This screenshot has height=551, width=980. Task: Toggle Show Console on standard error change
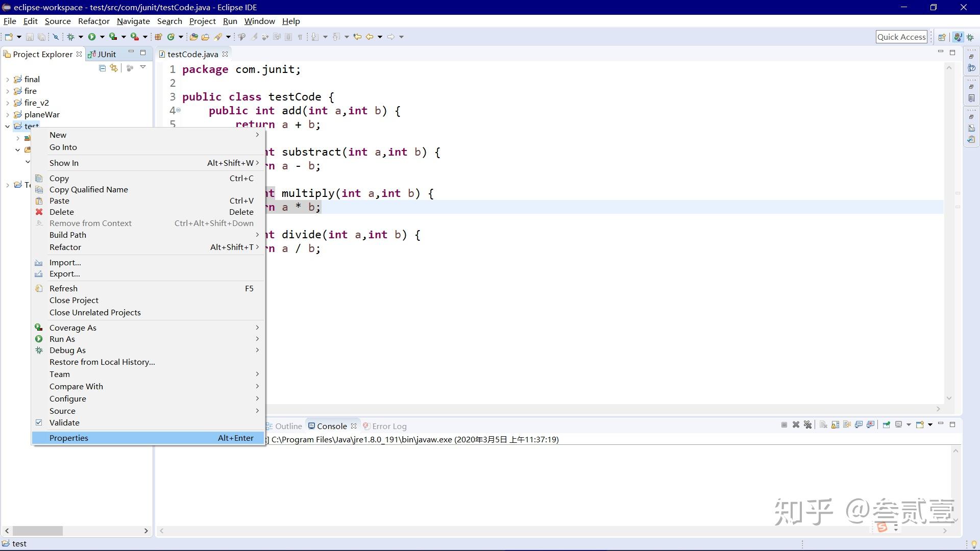(x=871, y=425)
